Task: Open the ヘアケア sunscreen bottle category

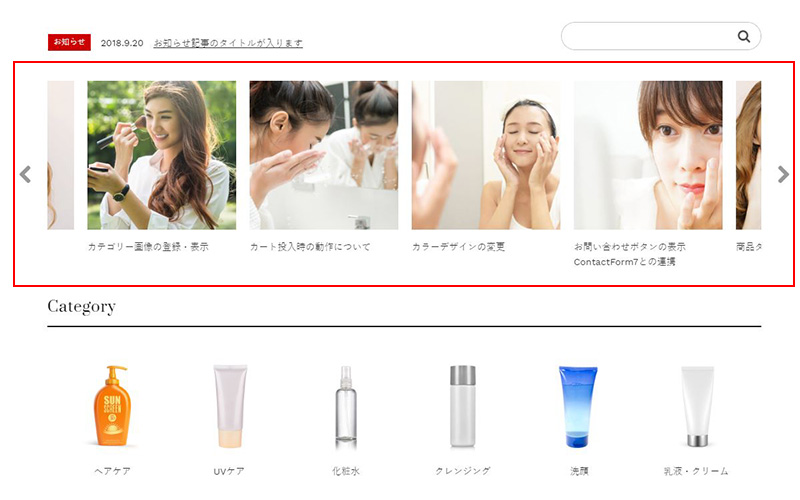Action: (112, 406)
